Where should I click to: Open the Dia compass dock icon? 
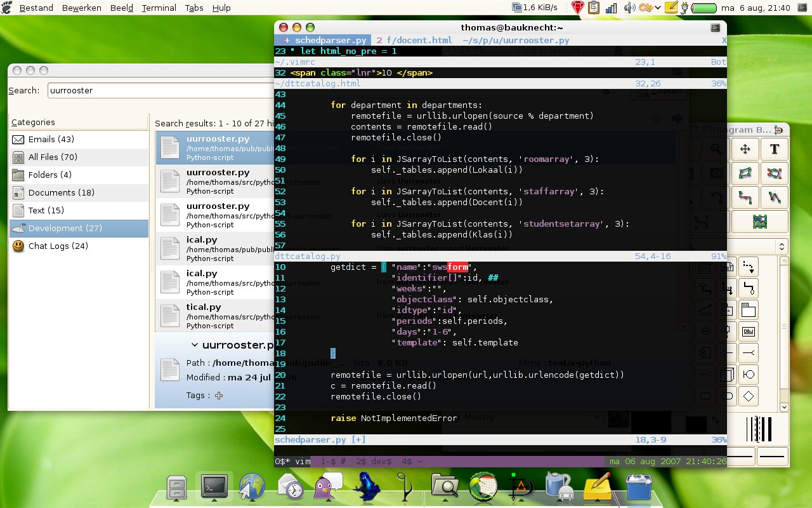pyautogui.click(x=521, y=487)
